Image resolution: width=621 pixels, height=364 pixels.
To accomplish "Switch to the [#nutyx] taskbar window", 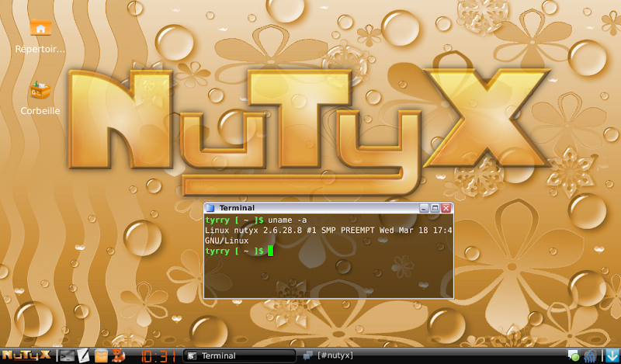I will tap(328, 355).
